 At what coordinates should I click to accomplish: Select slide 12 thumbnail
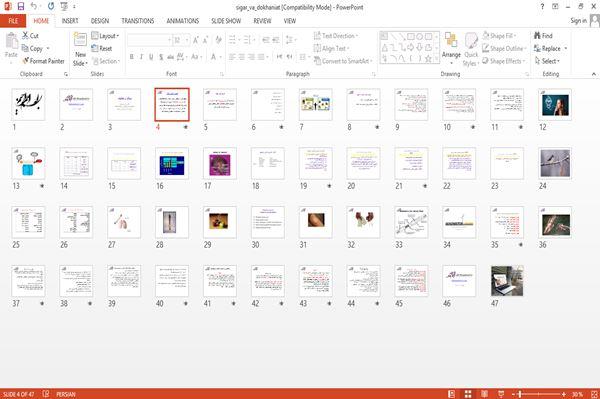[555, 104]
